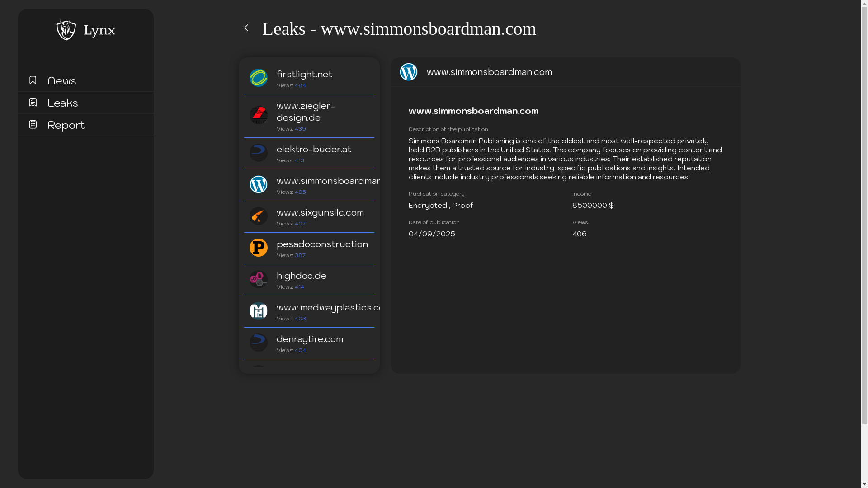Click the www.medwayplastics.com site logo

[258, 311]
